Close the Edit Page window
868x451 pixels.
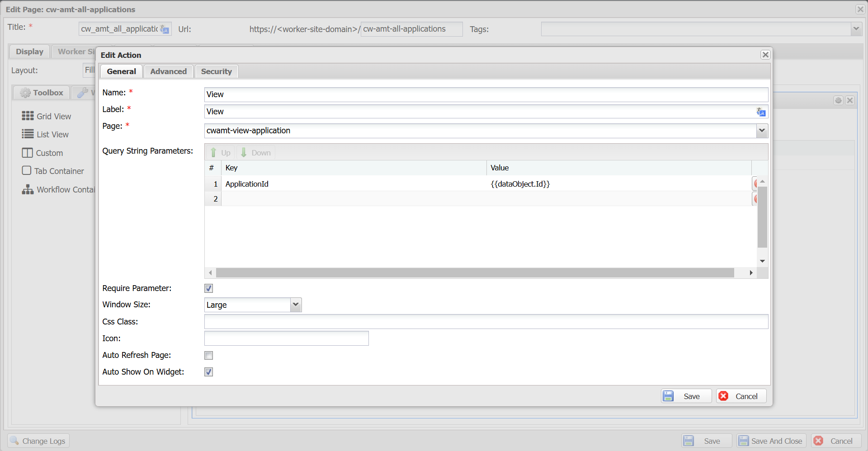(860, 9)
